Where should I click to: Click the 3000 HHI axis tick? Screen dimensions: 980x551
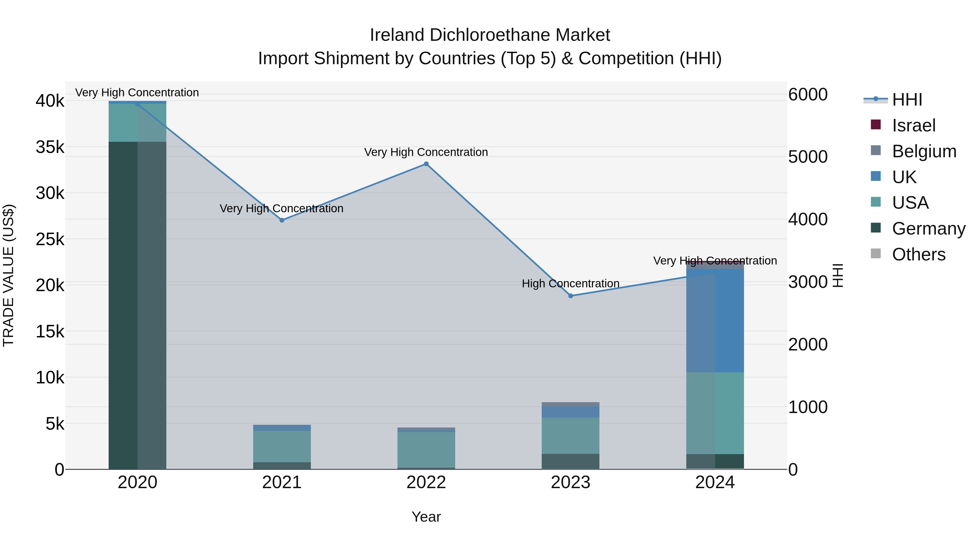pyautogui.click(x=808, y=282)
